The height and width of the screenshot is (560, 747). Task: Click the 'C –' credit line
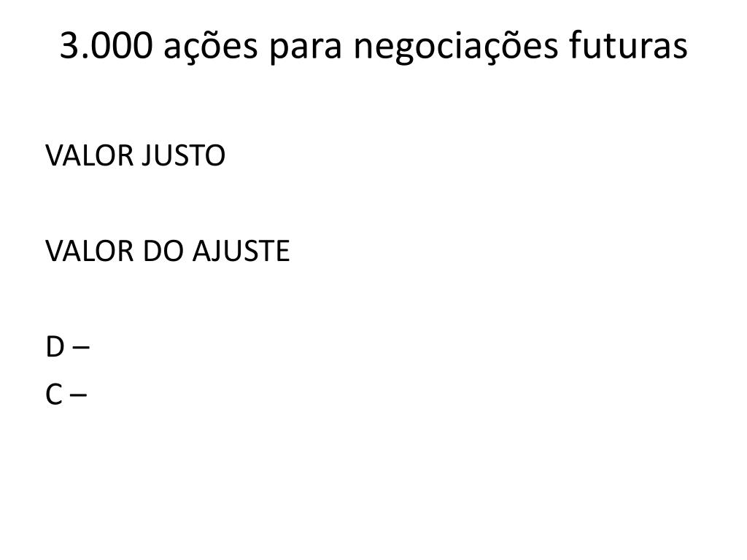pyautogui.click(x=66, y=394)
